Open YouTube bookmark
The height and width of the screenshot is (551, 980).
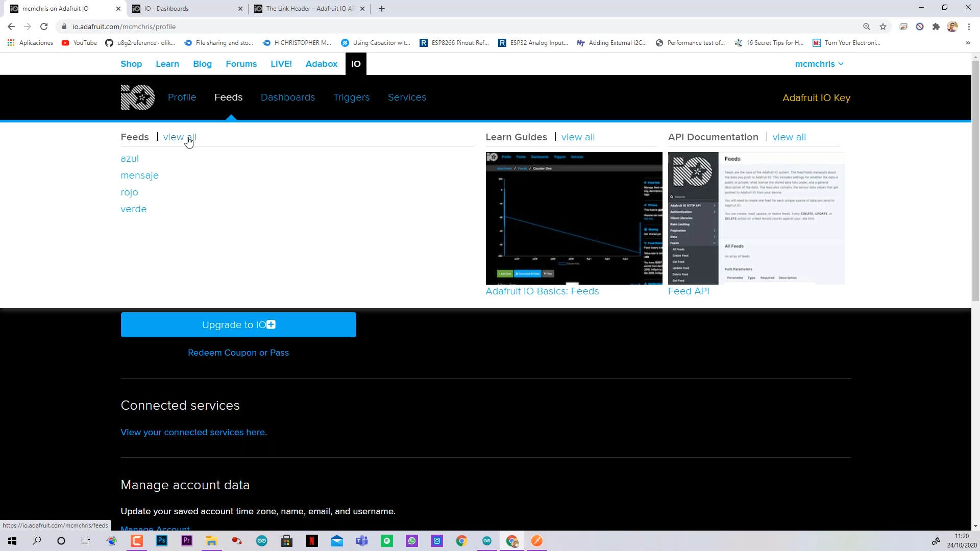click(79, 43)
